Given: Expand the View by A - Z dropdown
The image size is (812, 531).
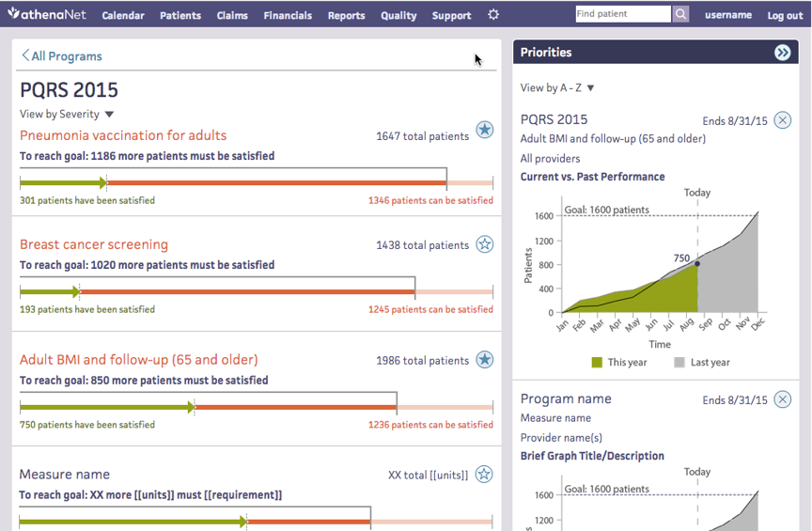Looking at the screenshot, I should coord(557,87).
